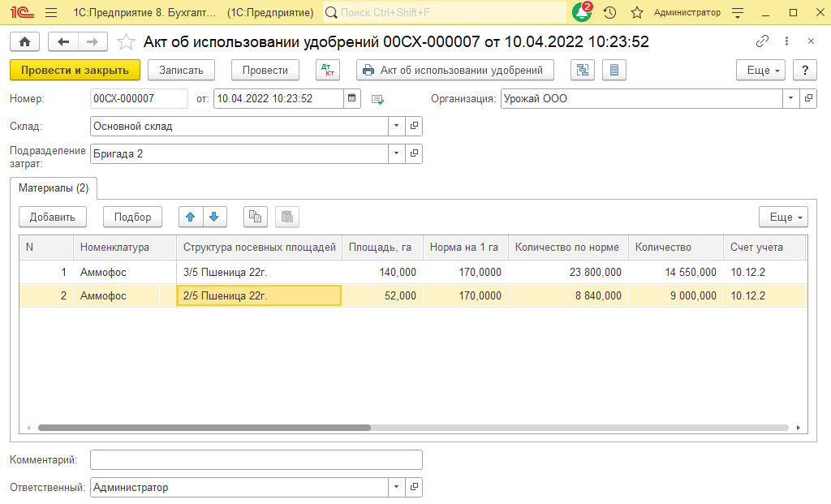Screen dimensions: 831x504
Task: Select the Материалы (2) tab
Action: click(x=54, y=188)
